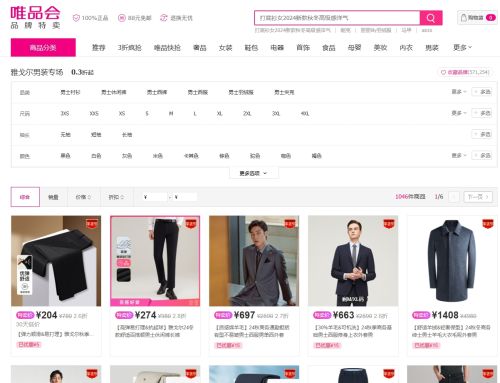The width and height of the screenshot is (500, 383).
Task: Click the 88 yuan free shipping icon
Action: 122,18
